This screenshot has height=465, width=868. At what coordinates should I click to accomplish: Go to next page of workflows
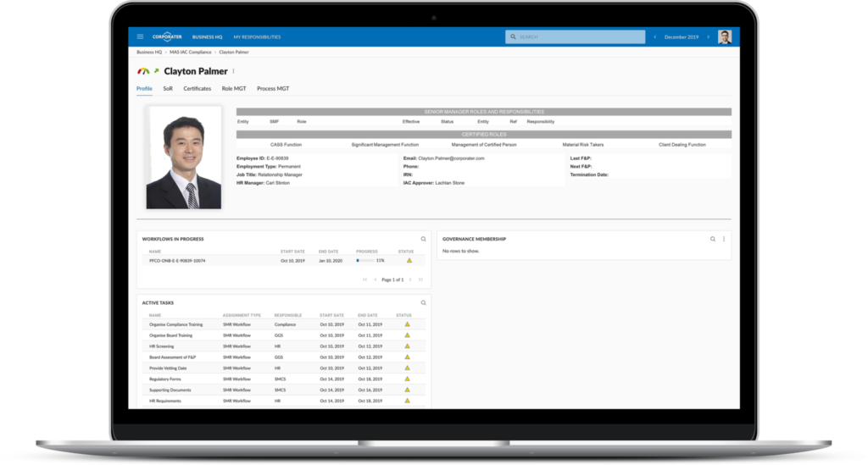point(410,280)
